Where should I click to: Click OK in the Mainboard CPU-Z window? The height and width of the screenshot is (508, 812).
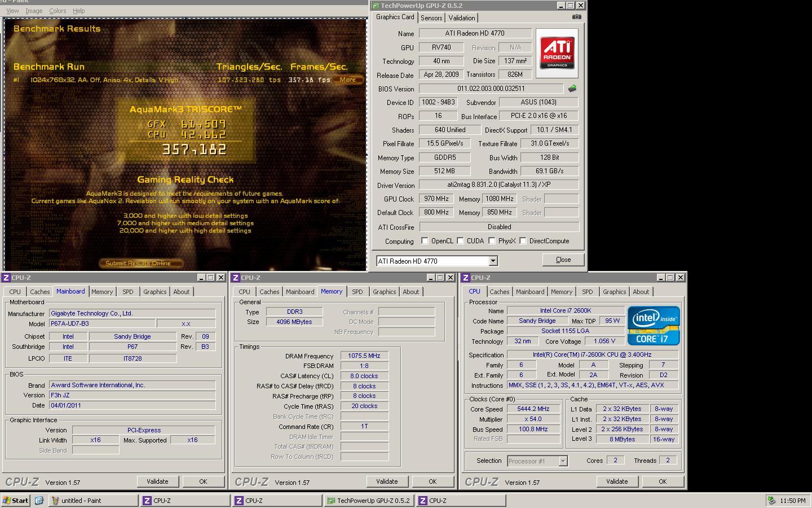pyautogui.click(x=203, y=481)
